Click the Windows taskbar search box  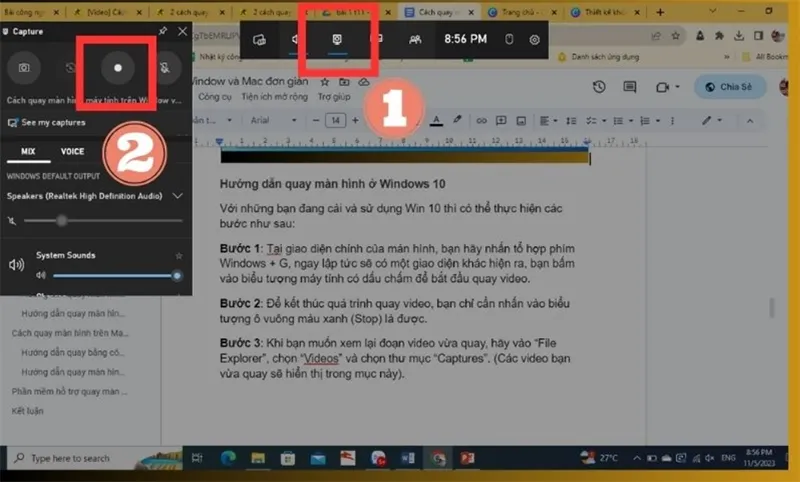(x=94, y=458)
